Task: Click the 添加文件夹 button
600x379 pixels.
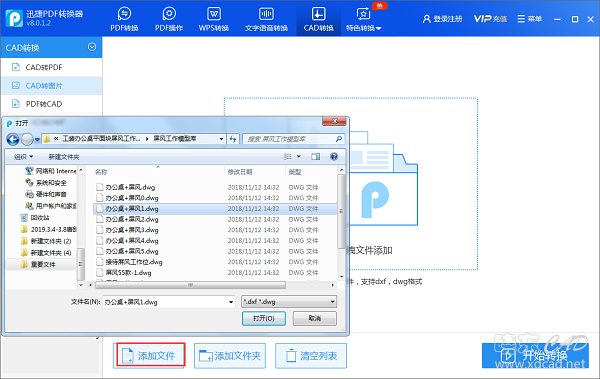Action: click(x=230, y=356)
